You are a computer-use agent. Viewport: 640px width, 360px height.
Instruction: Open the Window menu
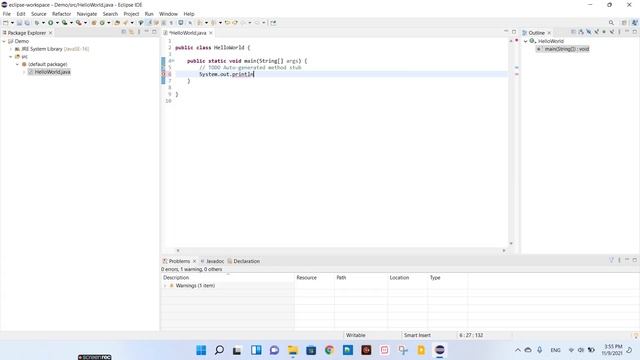click(168, 14)
